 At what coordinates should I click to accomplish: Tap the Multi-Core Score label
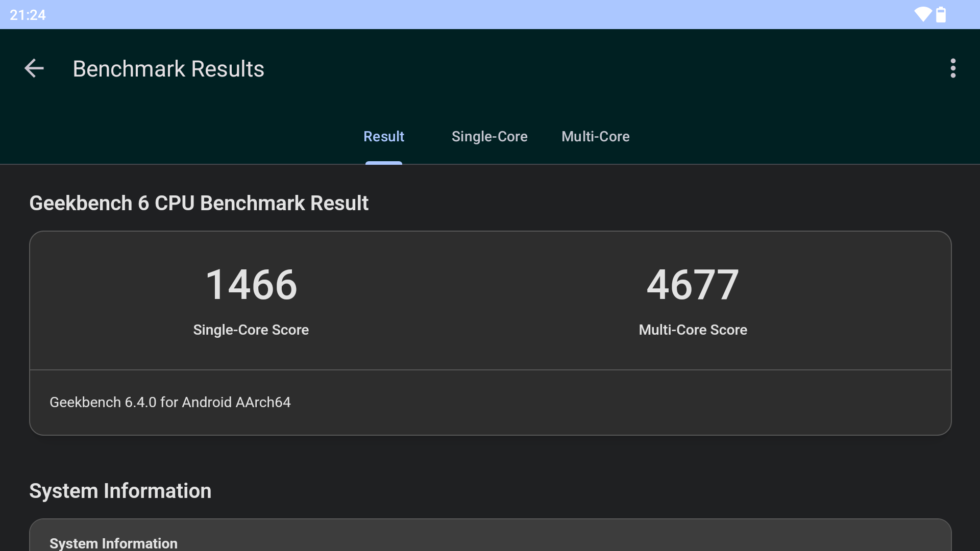(x=693, y=330)
